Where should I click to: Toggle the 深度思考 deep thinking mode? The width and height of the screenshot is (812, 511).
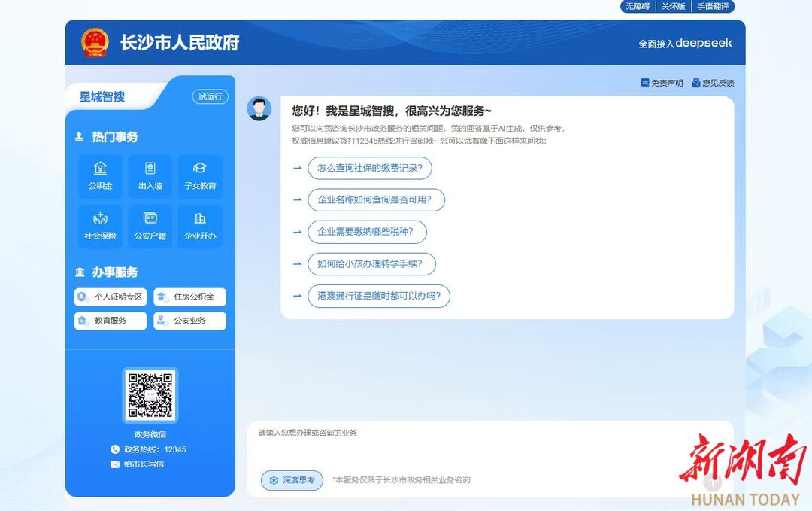click(292, 480)
